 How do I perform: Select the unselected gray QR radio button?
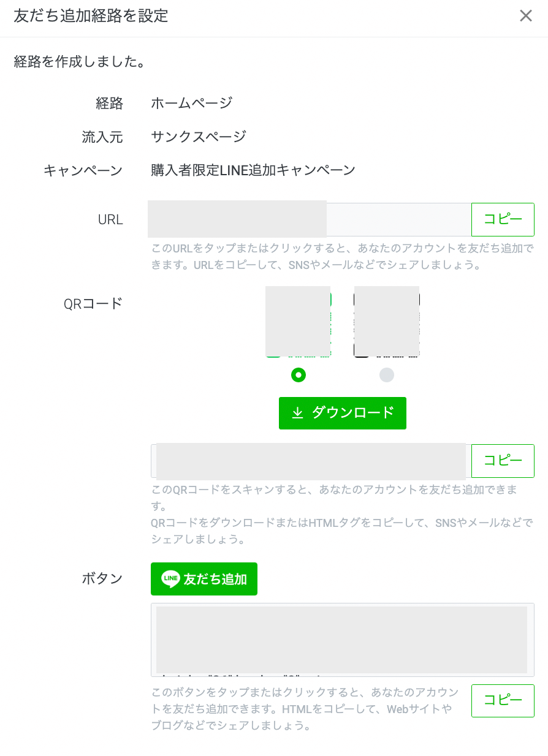[387, 375]
